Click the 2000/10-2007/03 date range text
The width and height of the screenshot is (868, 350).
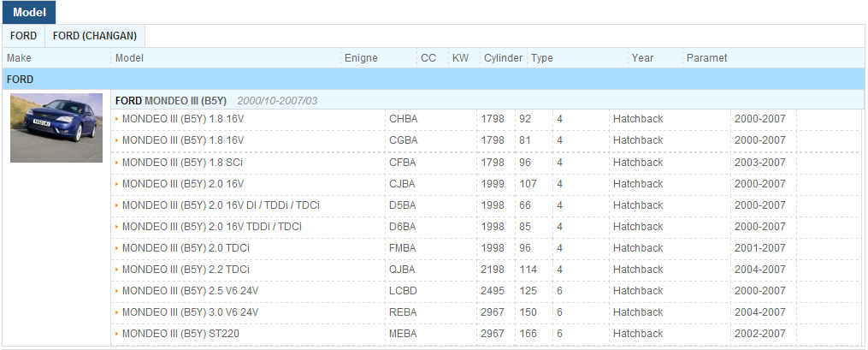tap(277, 101)
